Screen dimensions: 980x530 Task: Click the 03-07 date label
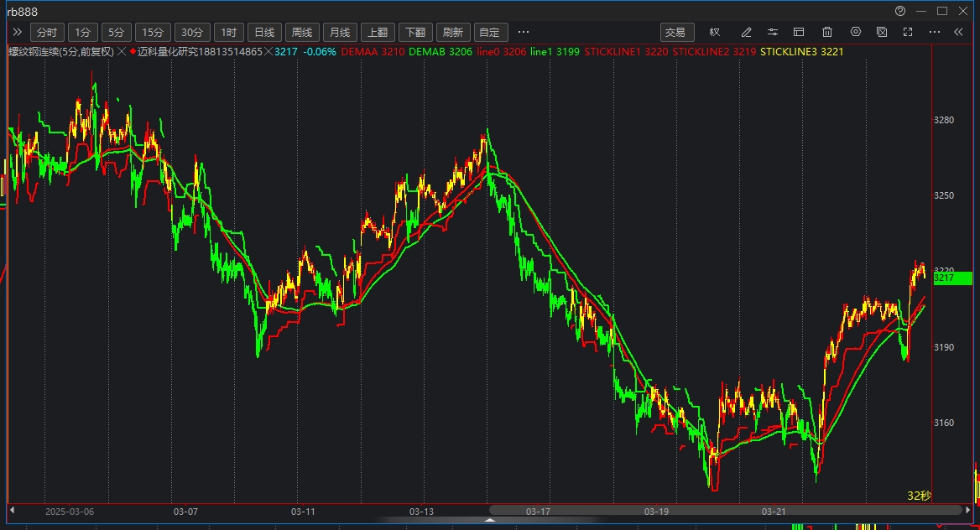[185, 512]
